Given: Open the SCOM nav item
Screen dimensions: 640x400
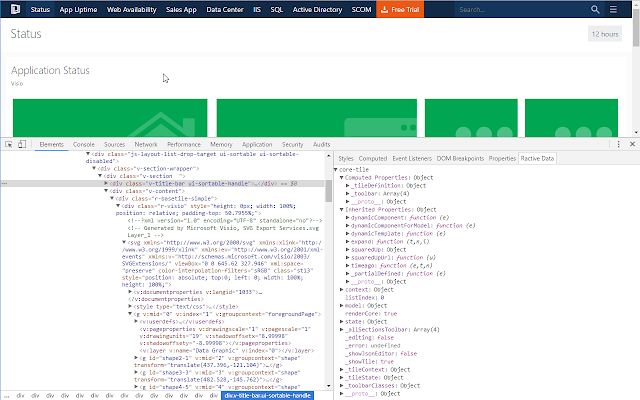Looking at the screenshot, I should pyautogui.click(x=361, y=9).
